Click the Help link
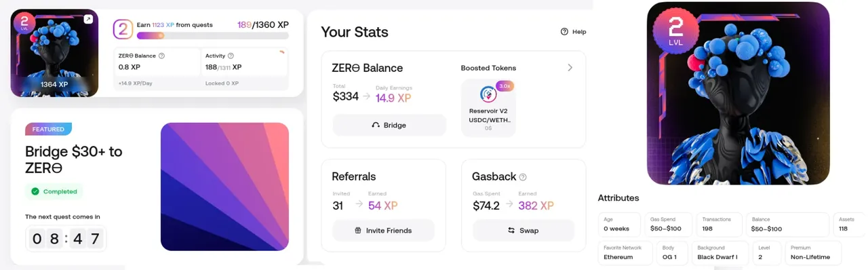The height and width of the screenshot is (270, 868). 573,31
